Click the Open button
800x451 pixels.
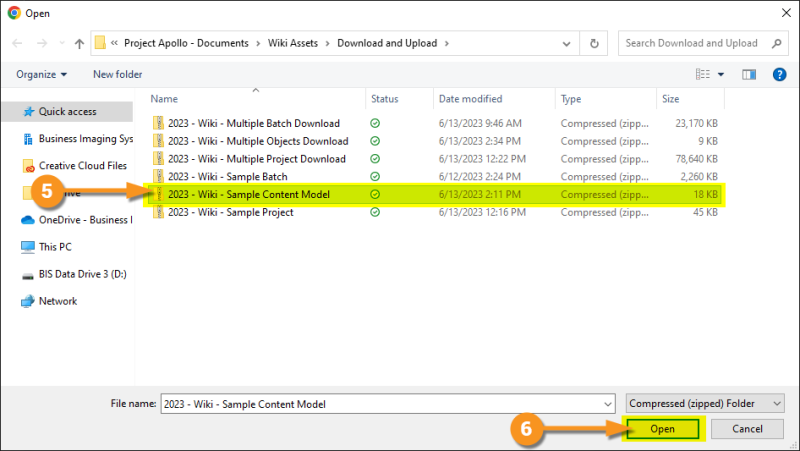[x=663, y=429]
